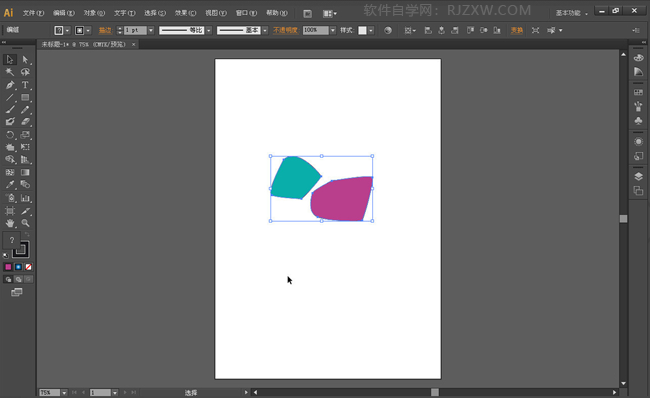Select the Hand tool
The height and width of the screenshot is (398, 650).
(x=10, y=223)
